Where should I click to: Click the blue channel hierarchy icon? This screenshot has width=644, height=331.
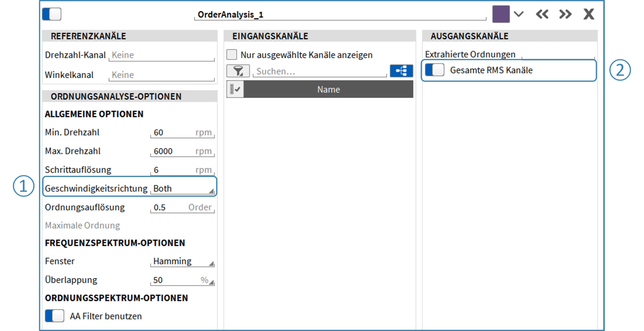click(x=401, y=71)
